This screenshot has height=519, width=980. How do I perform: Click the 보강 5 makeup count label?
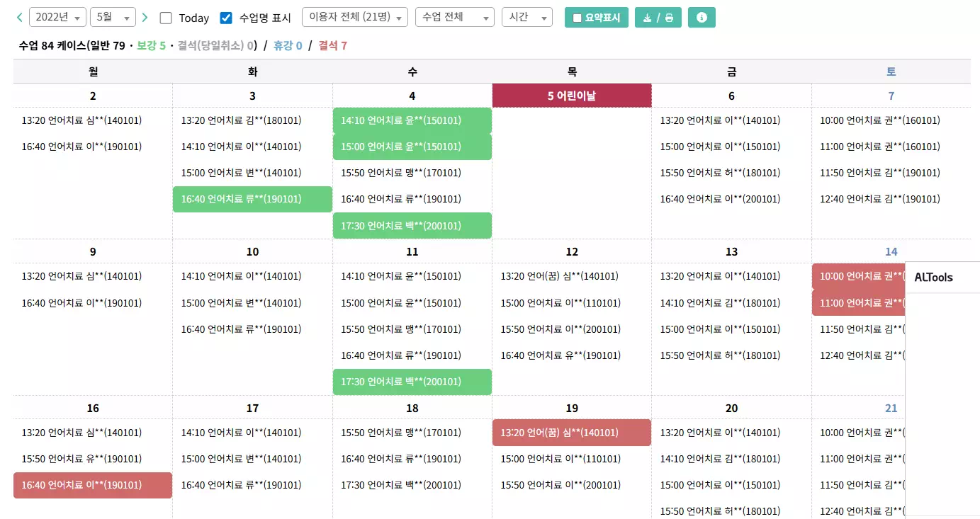153,44
